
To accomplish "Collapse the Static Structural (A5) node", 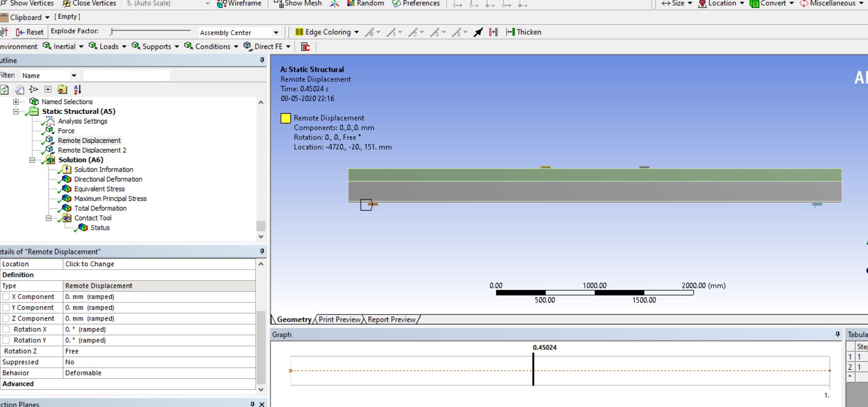I will pyautogui.click(x=16, y=111).
